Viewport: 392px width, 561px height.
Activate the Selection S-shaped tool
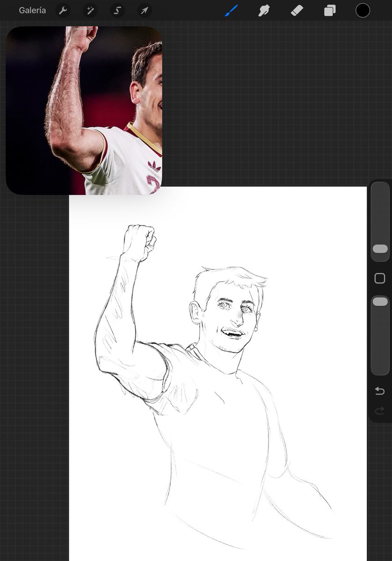click(x=117, y=11)
